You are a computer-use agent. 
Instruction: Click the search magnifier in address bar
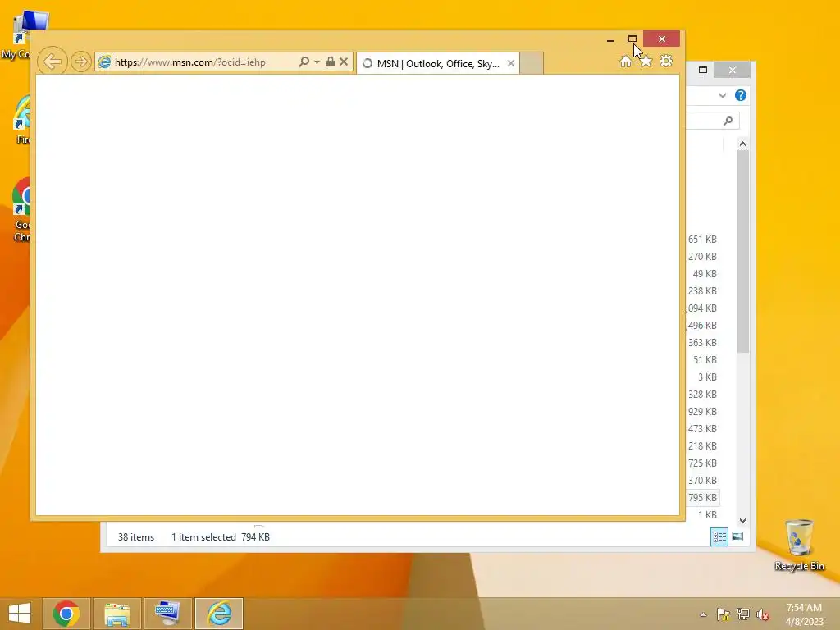(x=304, y=62)
